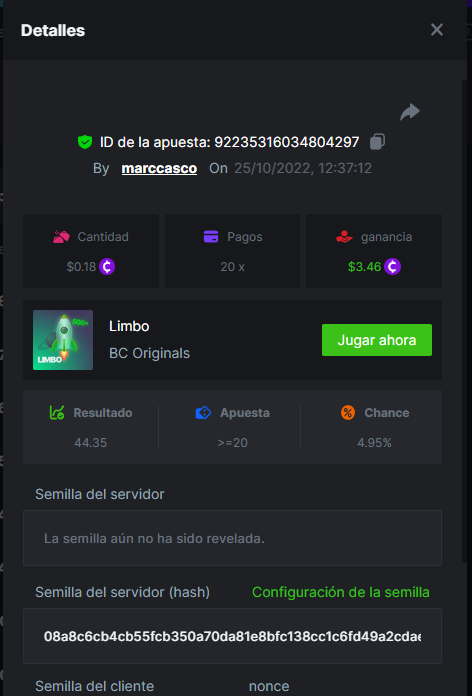The height and width of the screenshot is (696, 472).
Task: Click the Limbo game title
Action: tap(129, 326)
